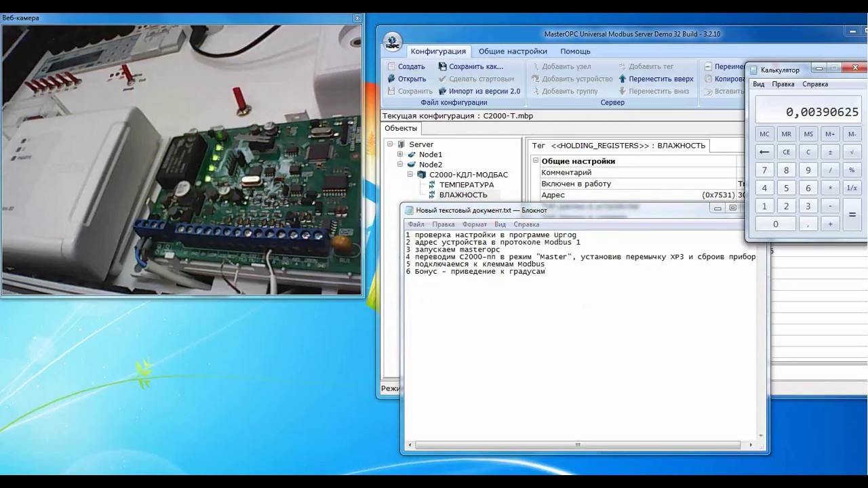Click the Вставить (paste) ribbon button
868x488 pixels.
pos(724,91)
